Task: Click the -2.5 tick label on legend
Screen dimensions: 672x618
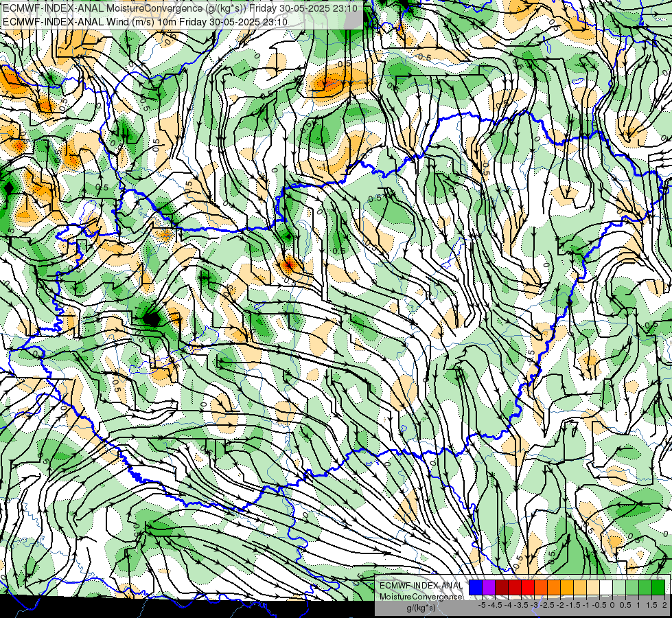Action: coord(547,605)
